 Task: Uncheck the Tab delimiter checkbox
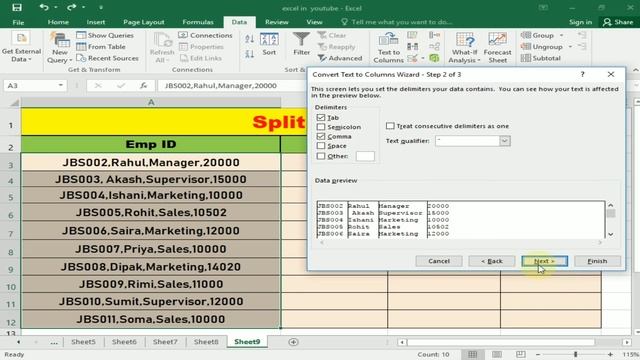point(321,118)
